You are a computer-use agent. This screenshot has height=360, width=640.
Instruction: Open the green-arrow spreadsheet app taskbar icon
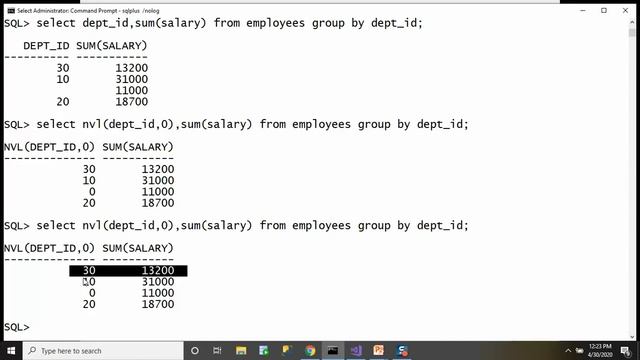click(x=264, y=351)
